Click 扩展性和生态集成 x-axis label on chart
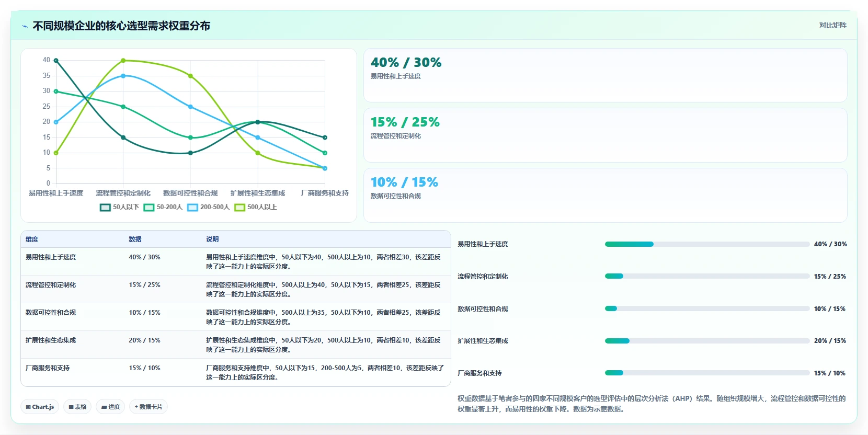 coord(258,193)
